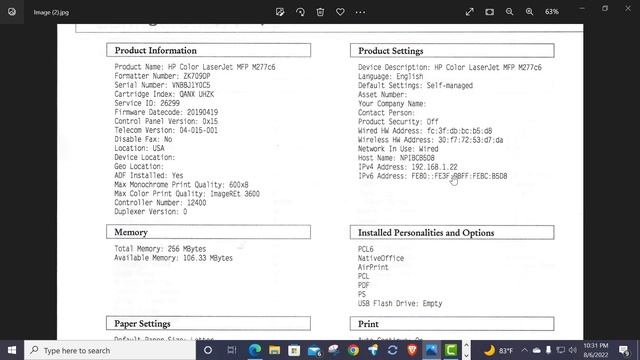Click the Service ID 26299 line
640x360 pixels.
click(147, 103)
